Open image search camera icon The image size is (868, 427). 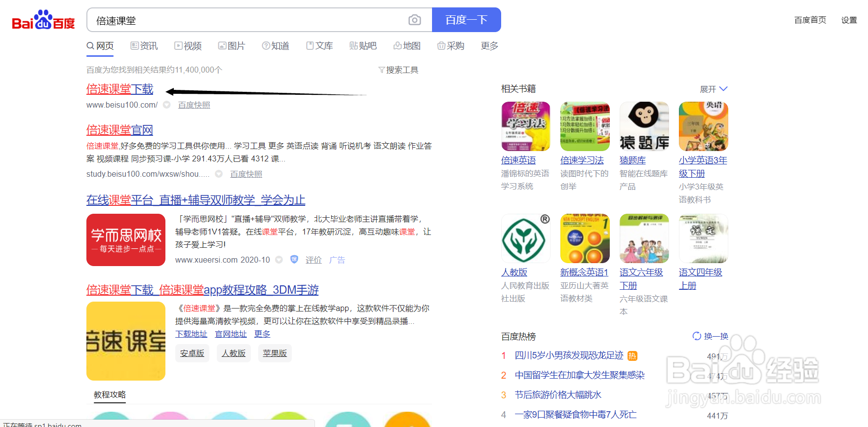(x=415, y=20)
